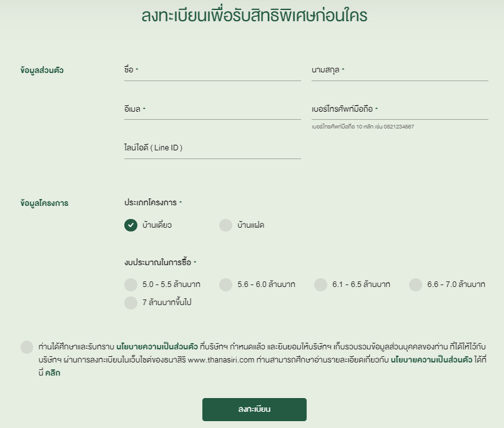Select the บ้านแฝด project type radio
Image resolution: width=504 pixels, height=428 pixels.
[225, 225]
